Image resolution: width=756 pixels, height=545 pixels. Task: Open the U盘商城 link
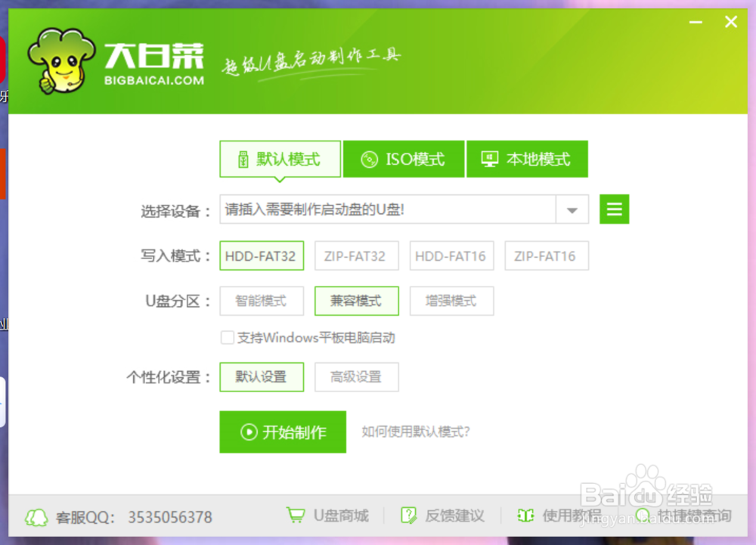341,516
